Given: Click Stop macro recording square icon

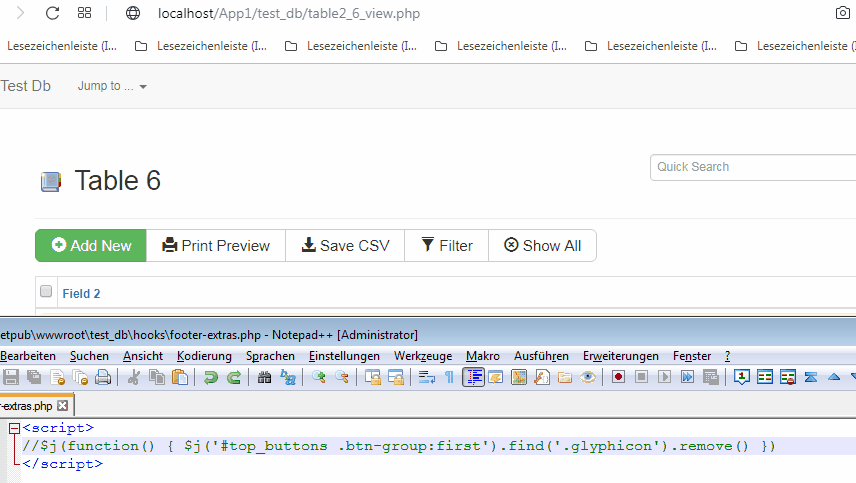Looking at the screenshot, I should coord(641,377).
